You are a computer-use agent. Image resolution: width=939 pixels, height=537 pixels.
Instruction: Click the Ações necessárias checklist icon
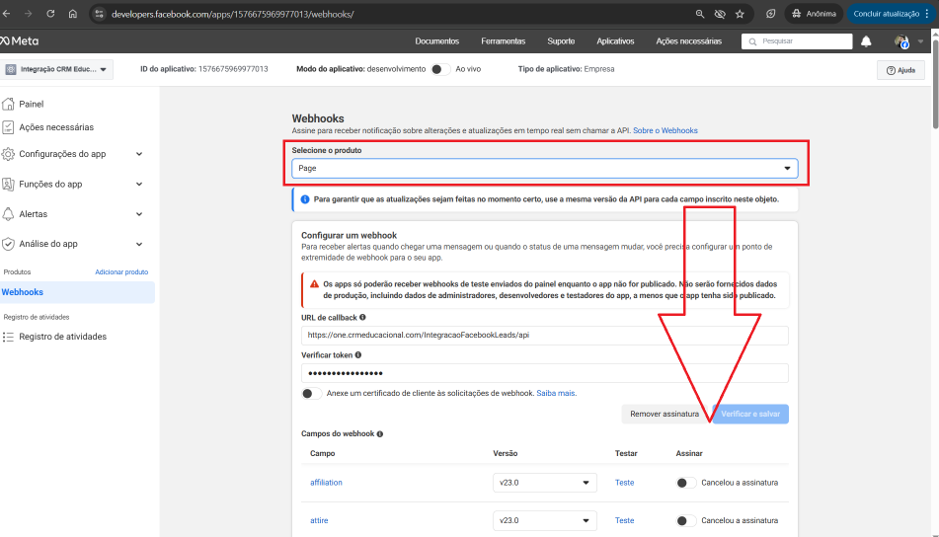[8, 127]
